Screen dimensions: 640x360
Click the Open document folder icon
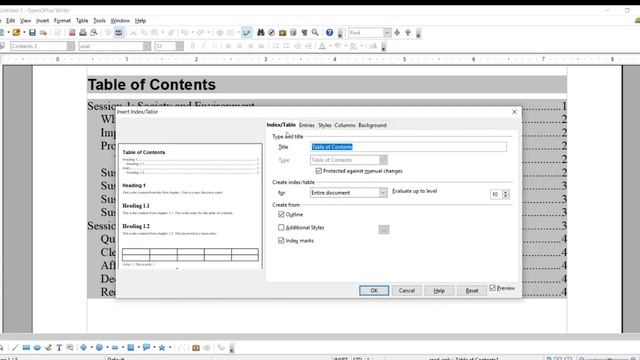click(16, 33)
